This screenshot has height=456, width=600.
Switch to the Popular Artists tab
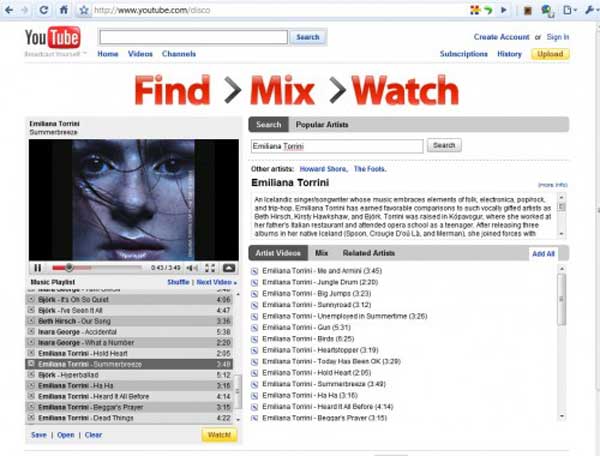coord(322,125)
